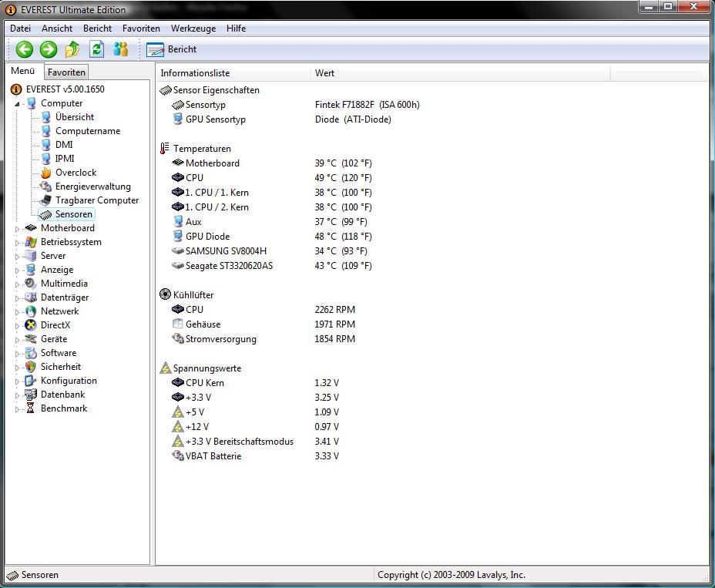
Task: Expand the DirectX node arrow
Action: pos(17,326)
